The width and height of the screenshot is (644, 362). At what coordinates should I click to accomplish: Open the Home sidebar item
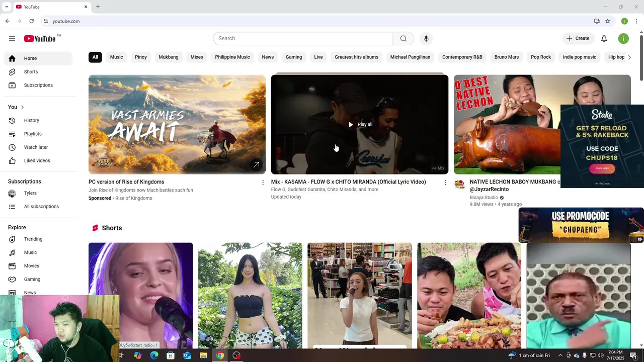coord(38,58)
